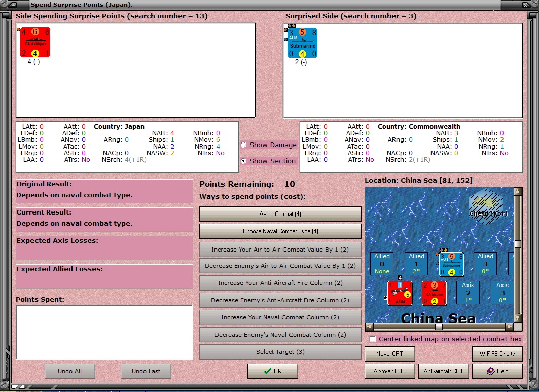The height and width of the screenshot is (392, 539).
Task: Click the Allied 3 sea box on the map
Action: tap(485, 264)
